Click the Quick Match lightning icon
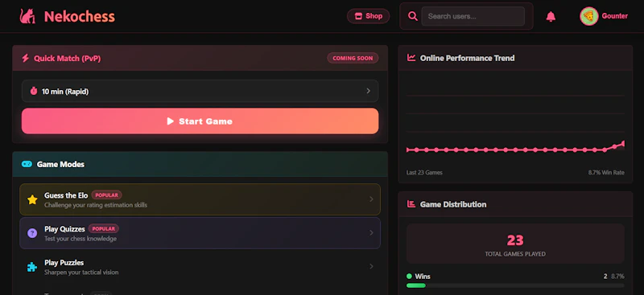644x295 pixels. tap(26, 58)
